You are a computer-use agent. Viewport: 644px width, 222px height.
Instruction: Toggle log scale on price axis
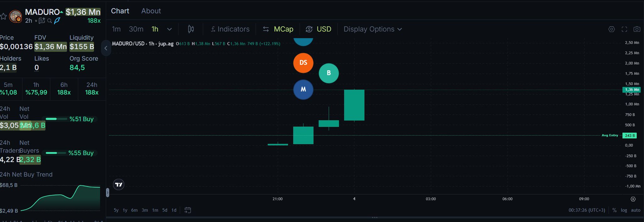(624, 210)
